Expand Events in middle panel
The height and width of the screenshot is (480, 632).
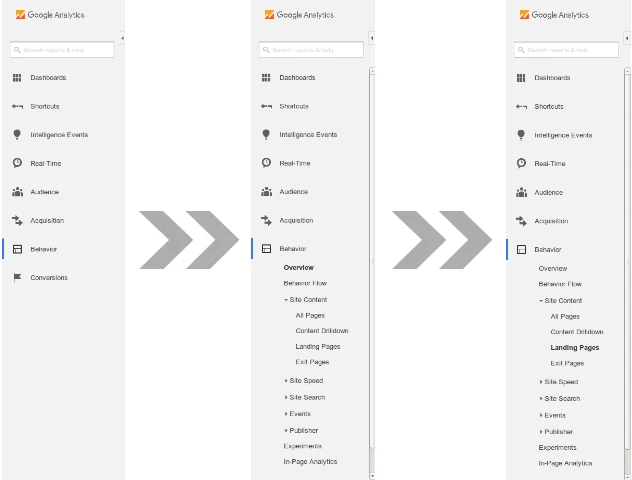pyautogui.click(x=286, y=414)
